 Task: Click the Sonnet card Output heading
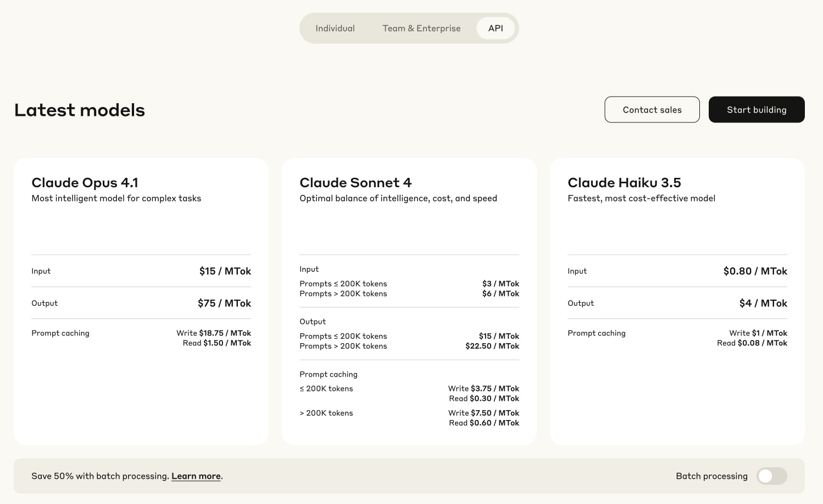tap(313, 322)
